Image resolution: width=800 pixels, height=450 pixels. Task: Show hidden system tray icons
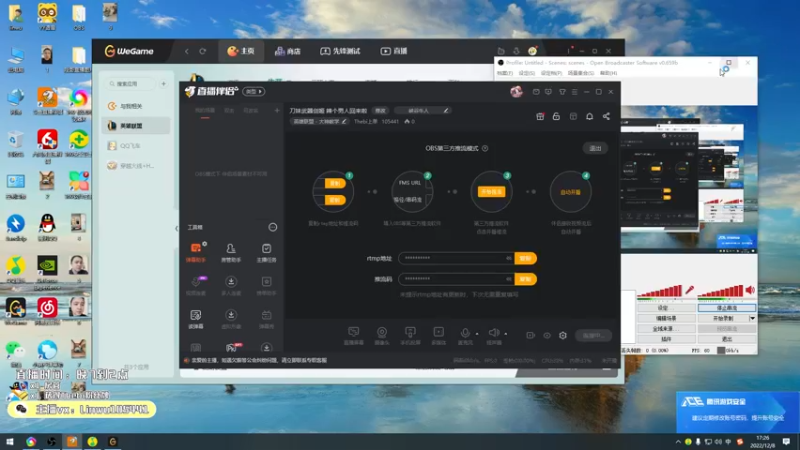point(678,442)
